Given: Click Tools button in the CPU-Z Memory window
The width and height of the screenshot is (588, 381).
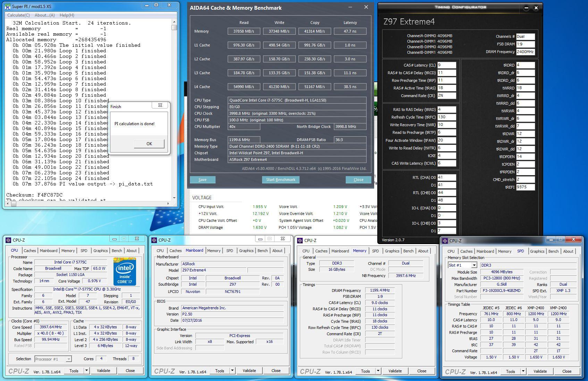Looking at the screenshot, I should [366, 371].
